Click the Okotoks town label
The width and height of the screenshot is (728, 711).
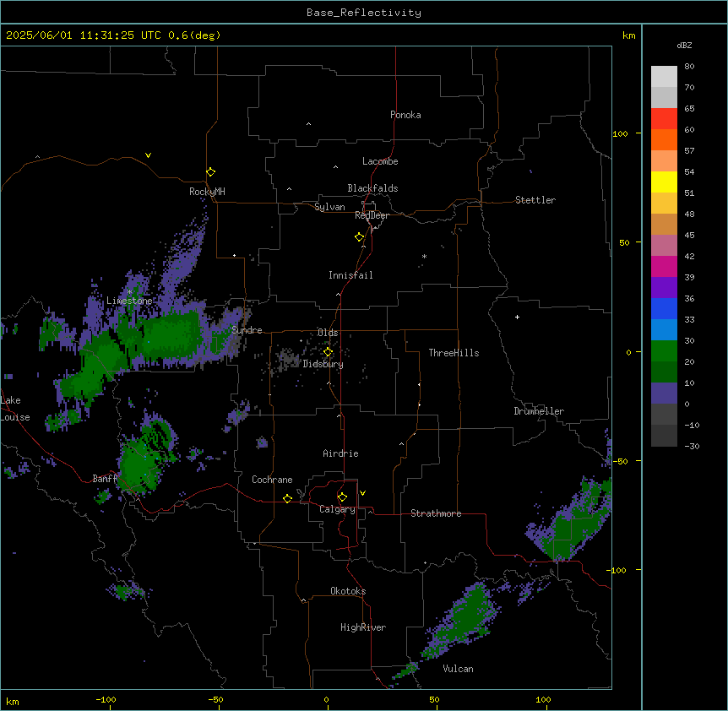tap(348, 591)
